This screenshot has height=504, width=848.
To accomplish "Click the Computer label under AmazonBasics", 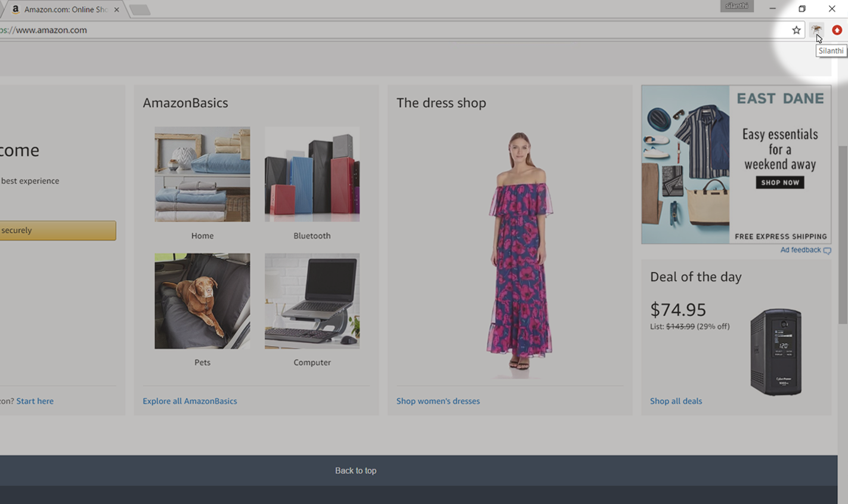I will [x=312, y=362].
